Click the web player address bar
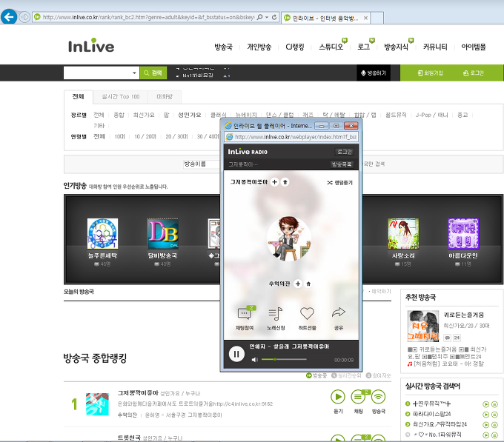Viewport: 504px width, 442px height. pos(291,137)
